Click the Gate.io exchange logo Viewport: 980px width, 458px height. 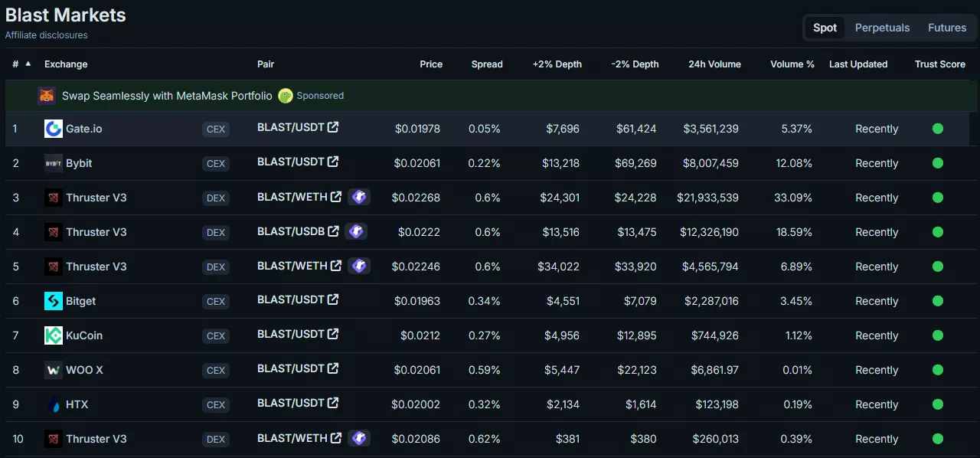[52, 129]
